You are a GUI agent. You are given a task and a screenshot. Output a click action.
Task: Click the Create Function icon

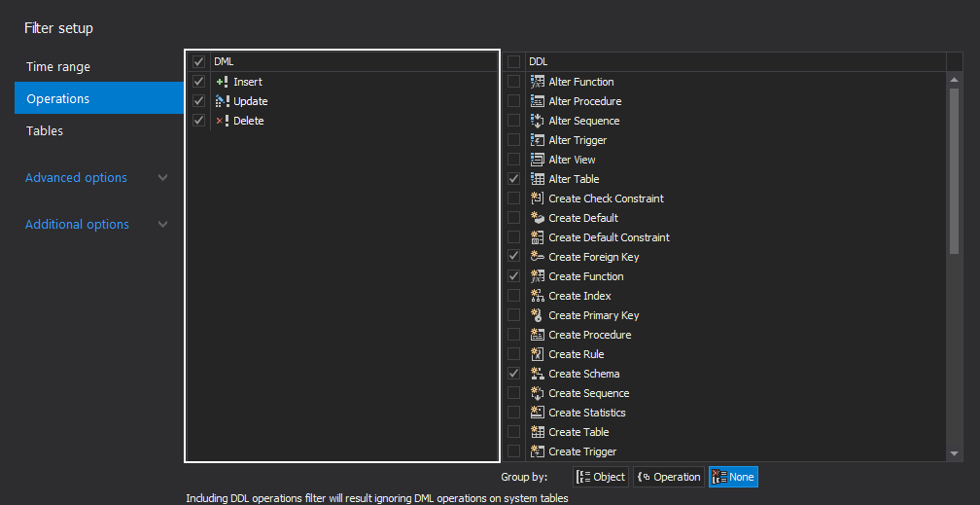537,276
